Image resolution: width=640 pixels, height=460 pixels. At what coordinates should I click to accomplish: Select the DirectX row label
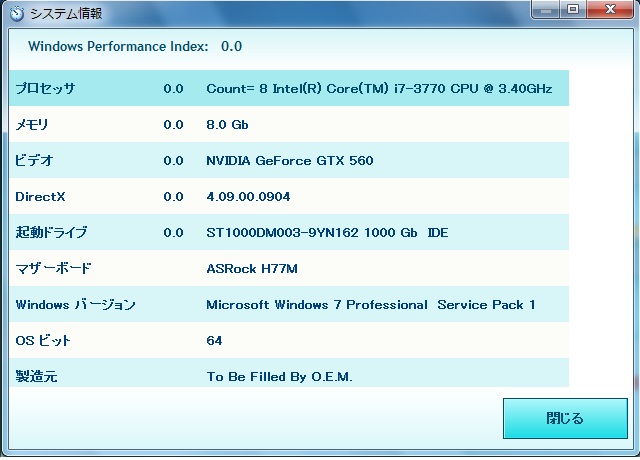point(40,196)
